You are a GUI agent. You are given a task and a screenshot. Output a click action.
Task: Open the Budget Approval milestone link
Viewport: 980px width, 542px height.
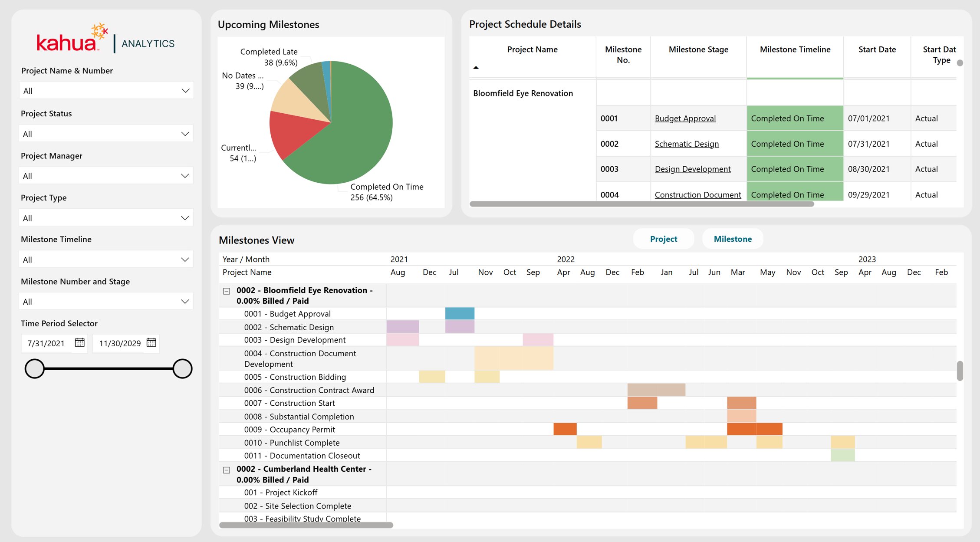click(685, 118)
